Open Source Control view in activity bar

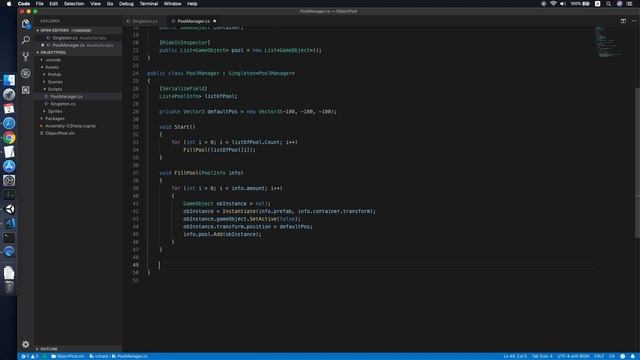(26, 56)
